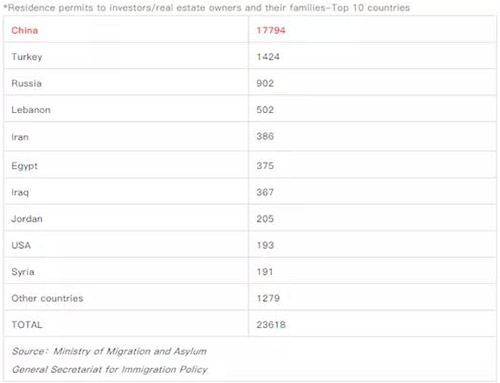
Task: Select the 17794 value for China
Action: [271, 30]
